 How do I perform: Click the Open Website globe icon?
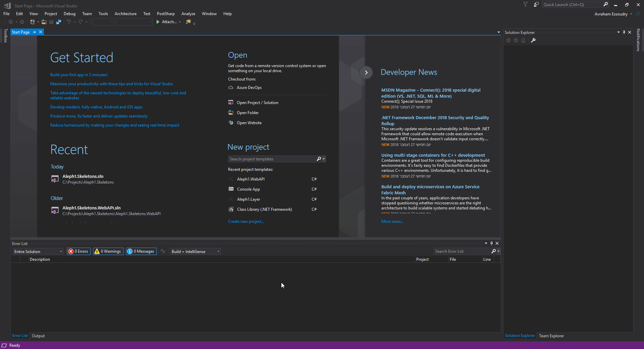[x=231, y=122]
